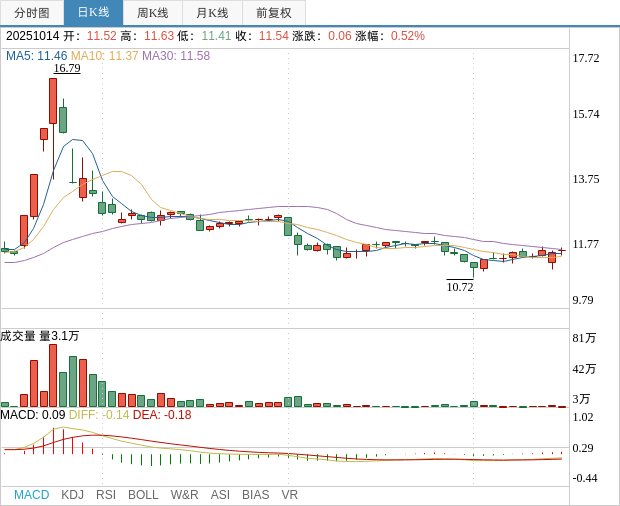Click the 涨跌: 0.06 value
Screen dimensions: 620x506
[322, 36]
